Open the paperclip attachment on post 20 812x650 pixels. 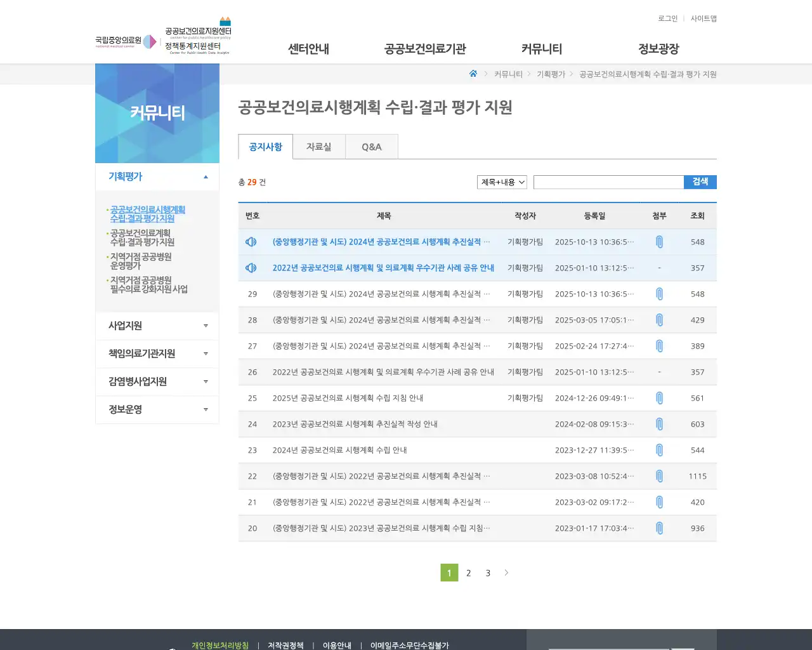[x=659, y=527]
